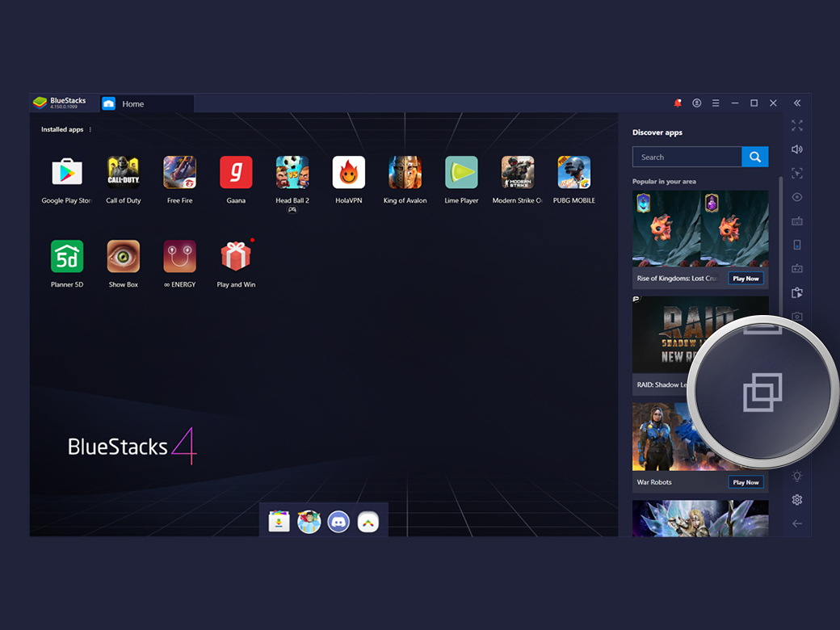
Task: Open the Free Fire game
Action: [x=179, y=172]
